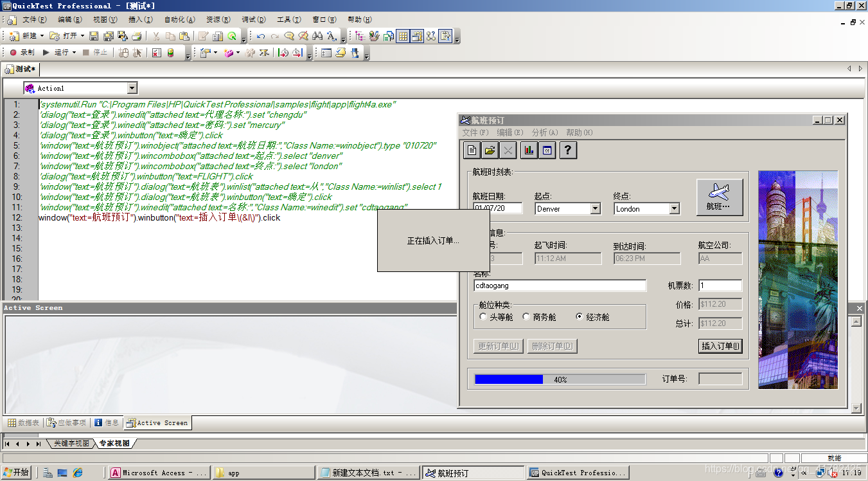Viewport: 868px width, 481px height.
Task: Click the Undo arrow icon
Action: pyautogui.click(x=261, y=36)
